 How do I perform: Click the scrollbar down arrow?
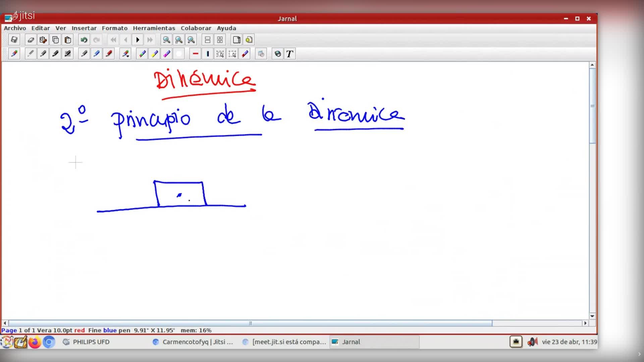pyautogui.click(x=592, y=316)
